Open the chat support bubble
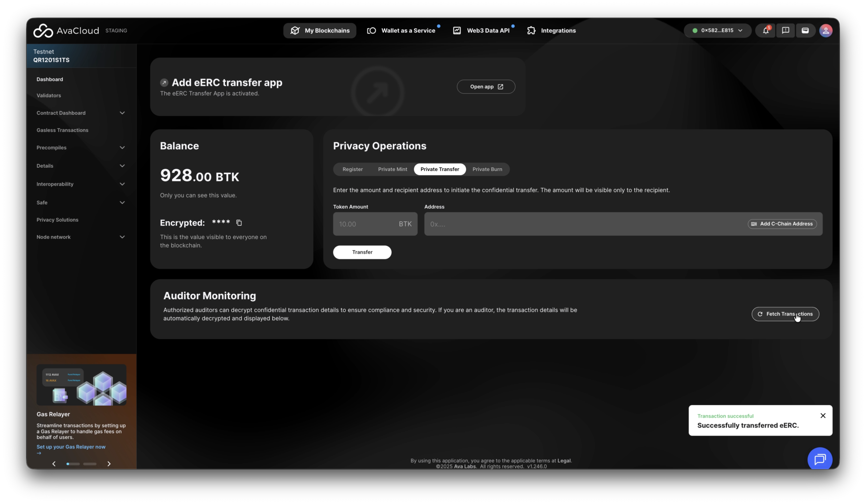The image size is (866, 504). [820, 459]
